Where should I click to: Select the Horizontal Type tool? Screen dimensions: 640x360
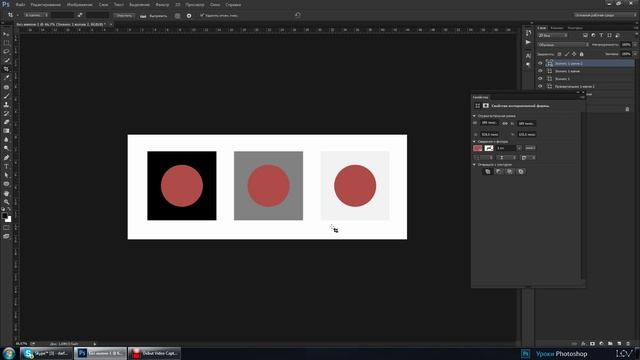tap(6, 166)
